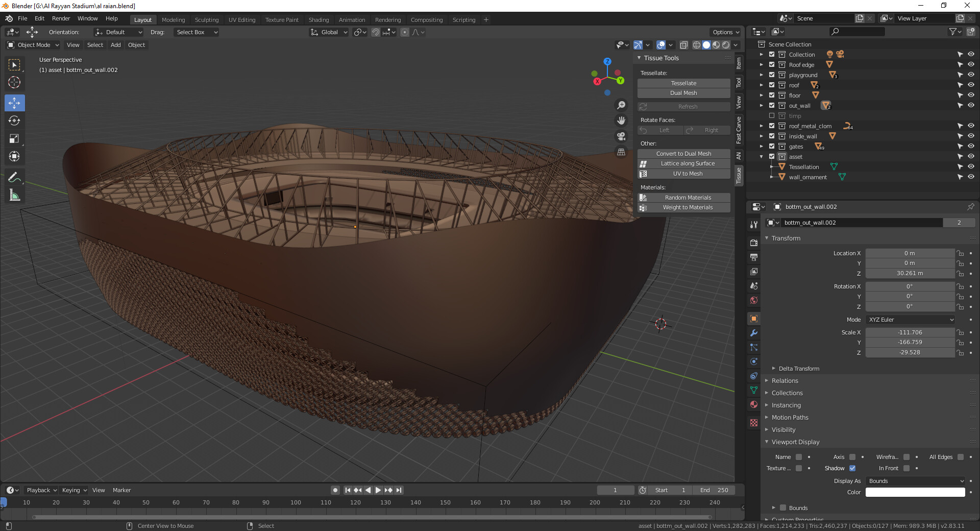This screenshot has width=980, height=531.
Task: Toggle camera view in viewport
Action: point(621,136)
